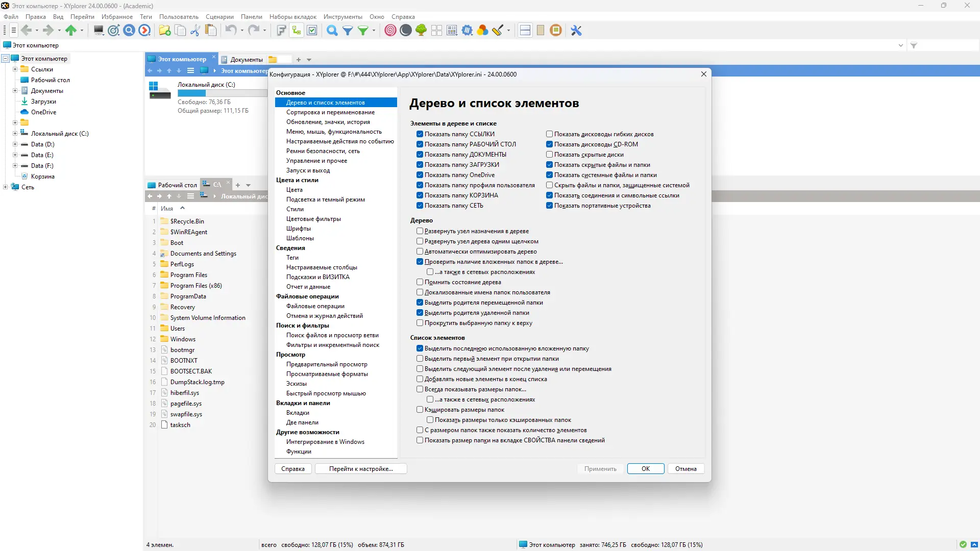980x551 pixels.
Task: Click the Paste icon on the toolbar
Action: 211,31
